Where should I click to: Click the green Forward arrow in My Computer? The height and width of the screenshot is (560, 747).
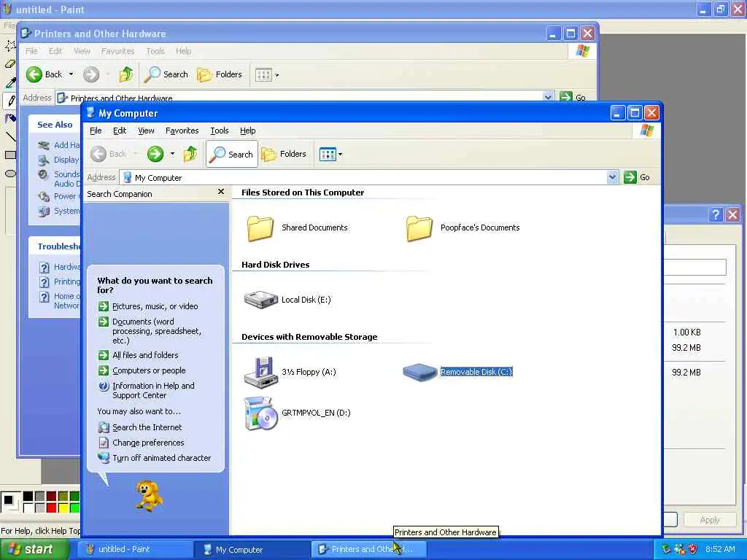pyautogui.click(x=155, y=154)
